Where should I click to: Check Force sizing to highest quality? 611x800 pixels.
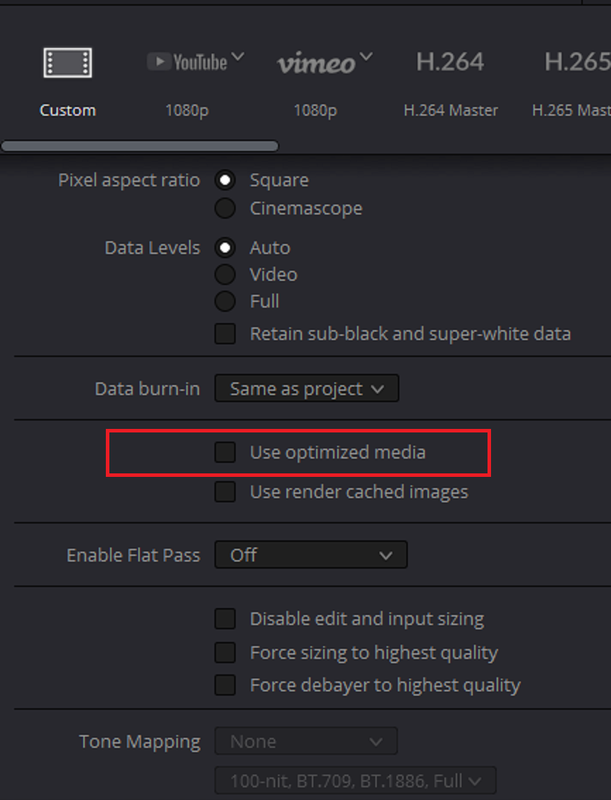(x=225, y=652)
